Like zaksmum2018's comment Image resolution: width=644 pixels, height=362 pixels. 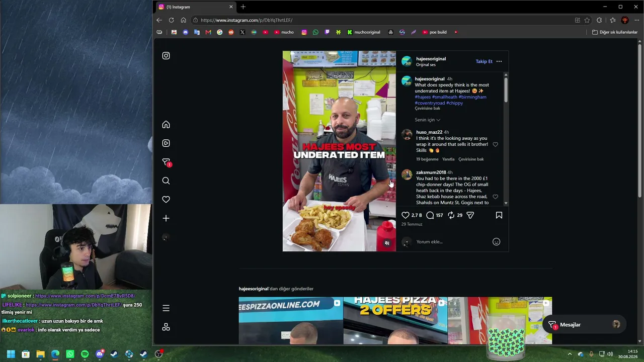click(495, 197)
